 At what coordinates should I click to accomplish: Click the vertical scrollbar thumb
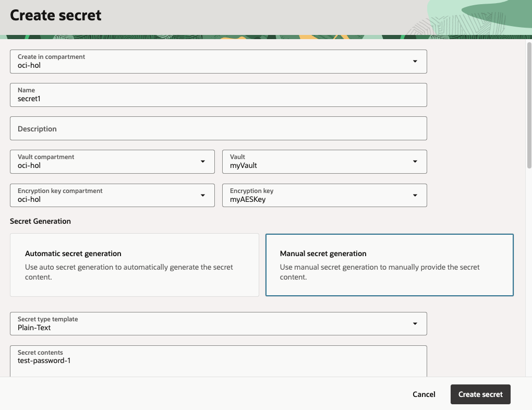point(529,104)
